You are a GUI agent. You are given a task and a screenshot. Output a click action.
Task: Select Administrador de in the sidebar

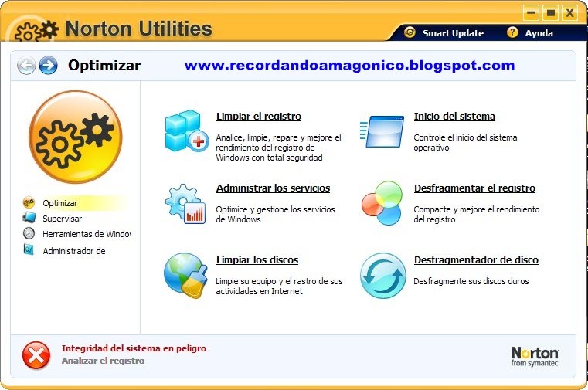coord(74,251)
